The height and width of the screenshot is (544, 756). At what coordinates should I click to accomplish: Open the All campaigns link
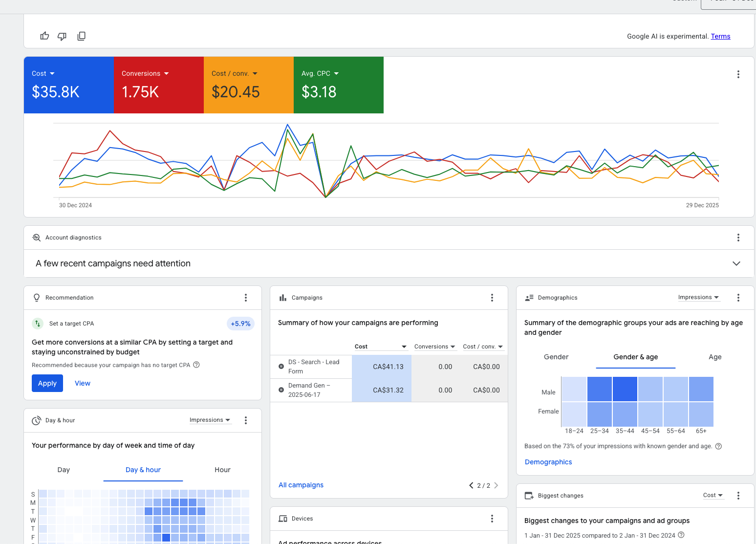point(301,485)
